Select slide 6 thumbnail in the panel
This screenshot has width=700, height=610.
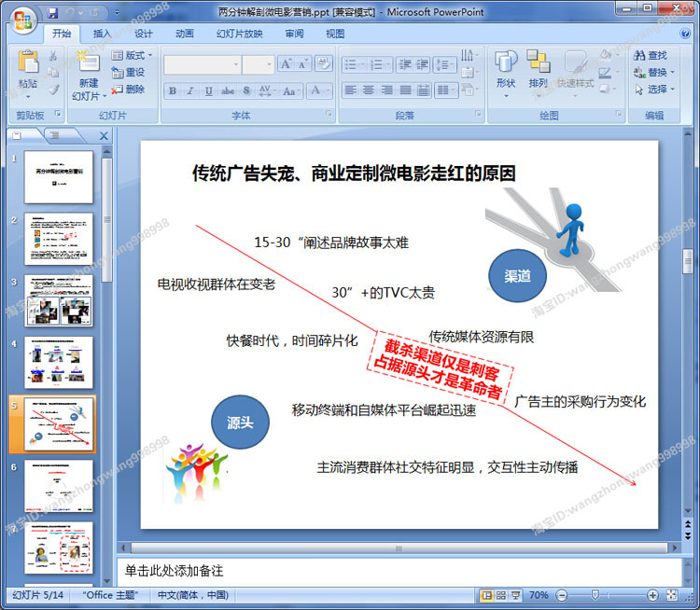[x=59, y=486]
